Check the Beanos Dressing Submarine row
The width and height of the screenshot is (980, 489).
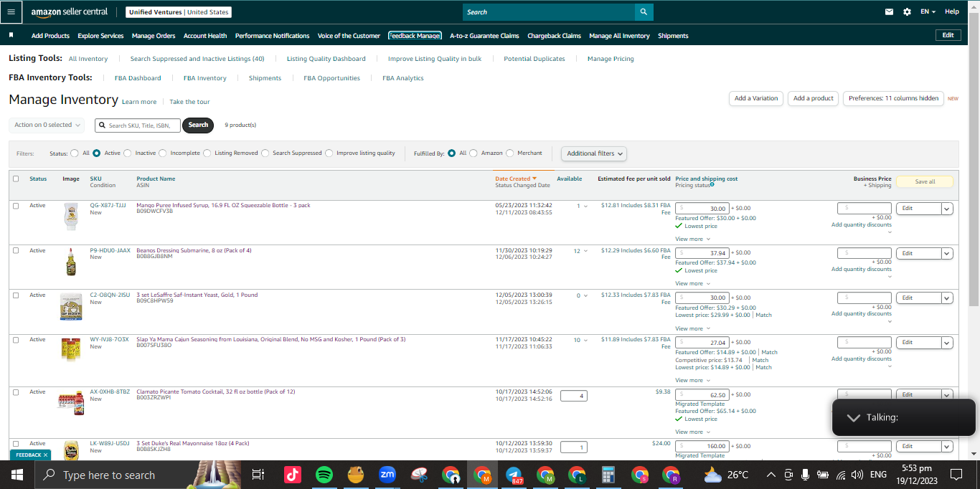(16, 251)
